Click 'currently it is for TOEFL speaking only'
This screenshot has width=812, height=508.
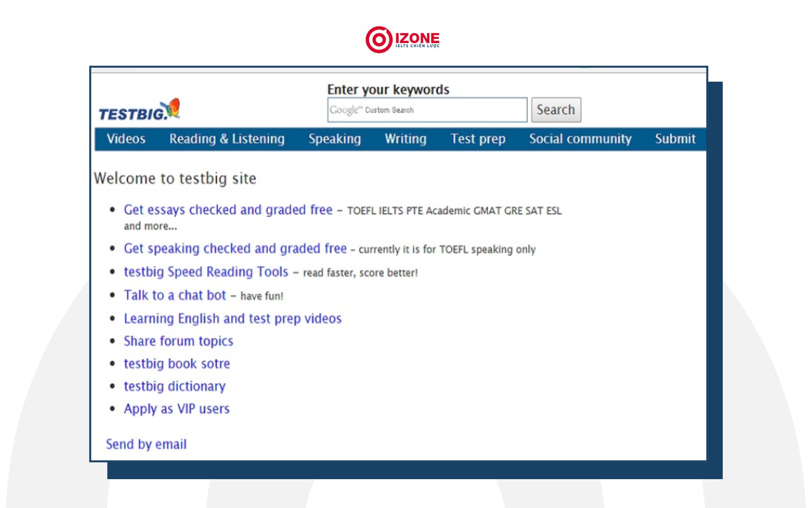click(447, 249)
